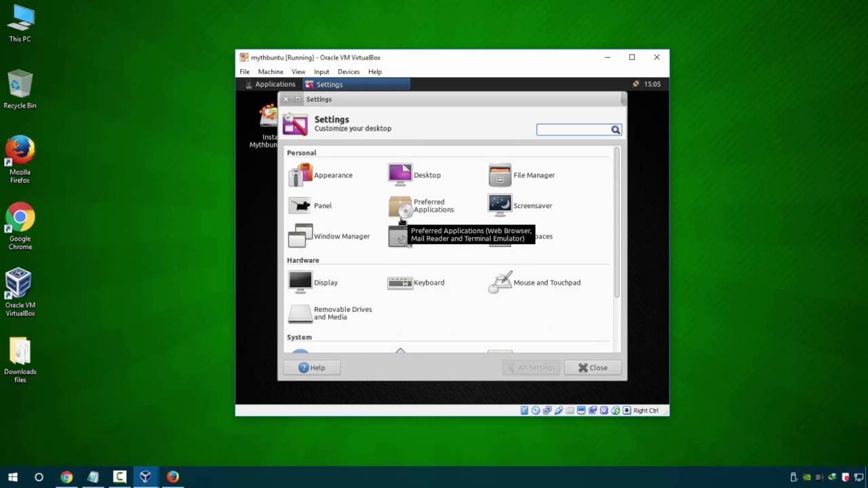This screenshot has width=868, height=488.
Task: Open Screensaver settings
Action: point(520,205)
